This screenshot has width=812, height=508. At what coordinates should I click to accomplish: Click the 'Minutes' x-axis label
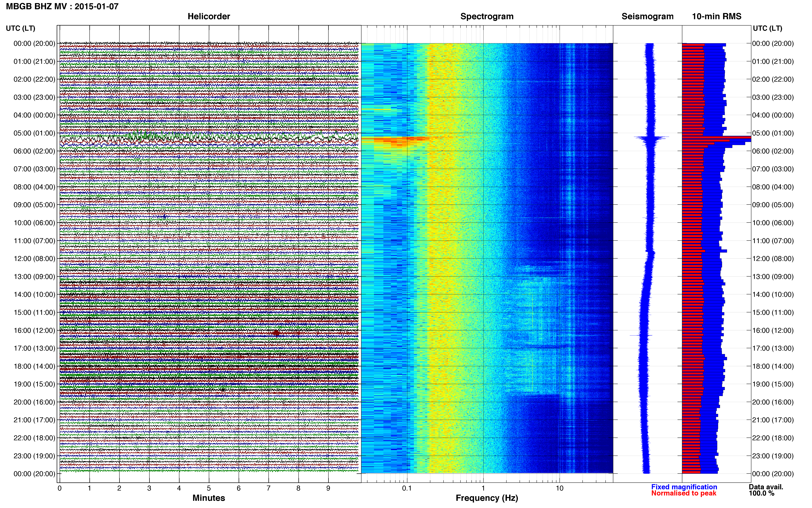209,498
